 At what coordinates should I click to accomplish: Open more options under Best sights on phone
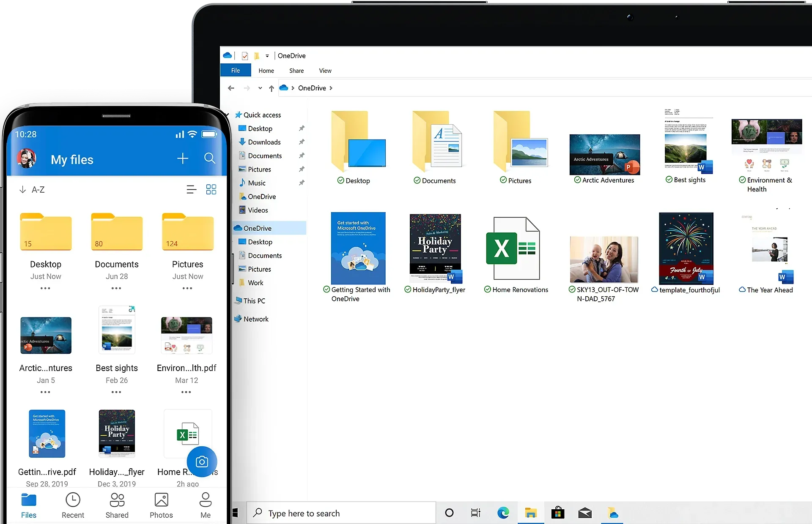(x=116, y=392)
